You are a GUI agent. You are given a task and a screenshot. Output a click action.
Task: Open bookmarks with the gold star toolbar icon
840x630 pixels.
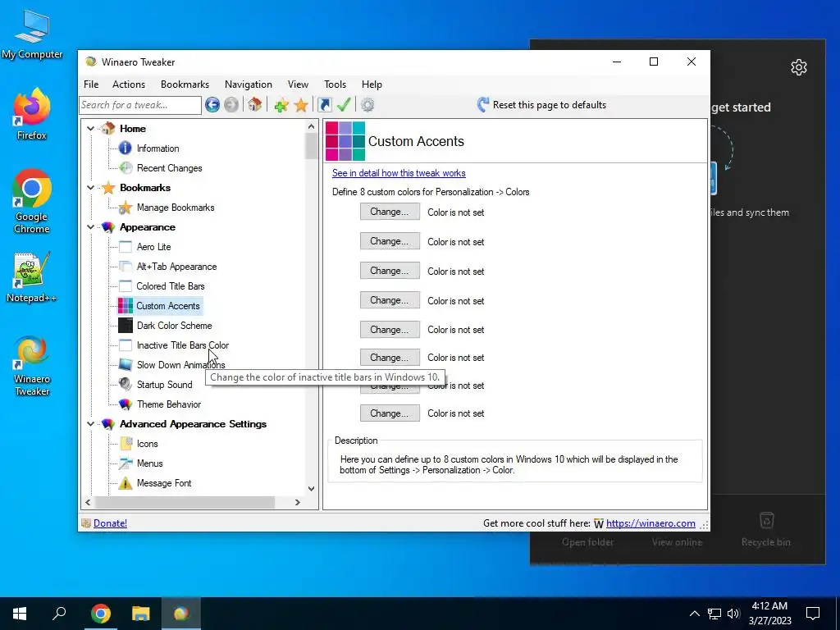[x=301, y=105]
